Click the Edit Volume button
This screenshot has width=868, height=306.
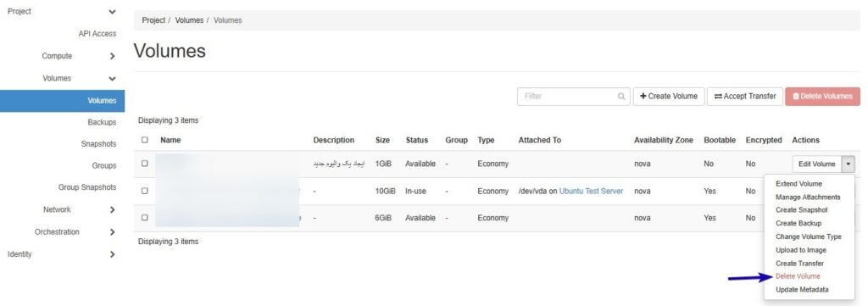point(816,164)
